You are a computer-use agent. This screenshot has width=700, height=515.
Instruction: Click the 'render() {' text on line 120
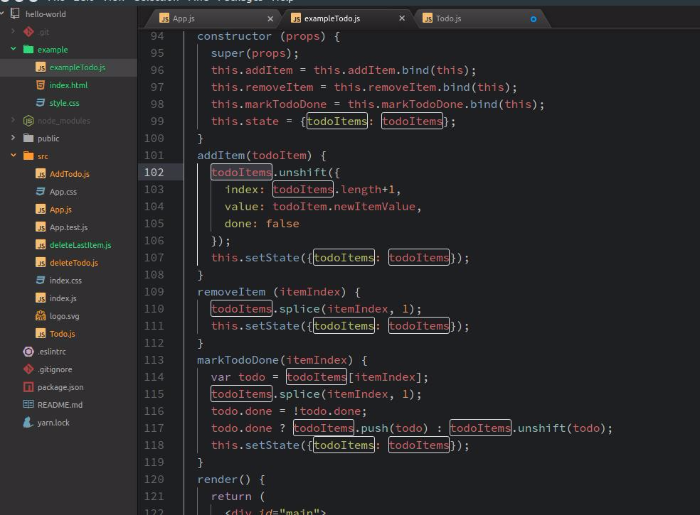click(x=231, y=479)
